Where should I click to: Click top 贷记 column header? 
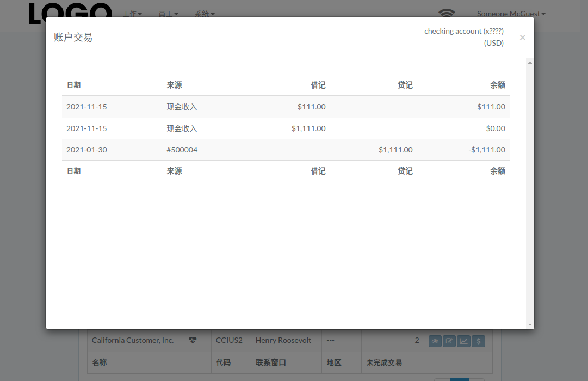click(405, 85)
